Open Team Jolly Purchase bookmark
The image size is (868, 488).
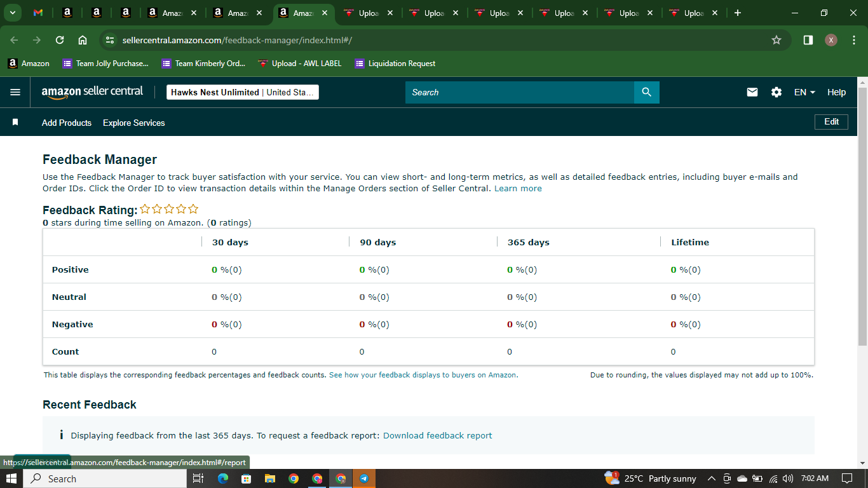pos(105,64)
